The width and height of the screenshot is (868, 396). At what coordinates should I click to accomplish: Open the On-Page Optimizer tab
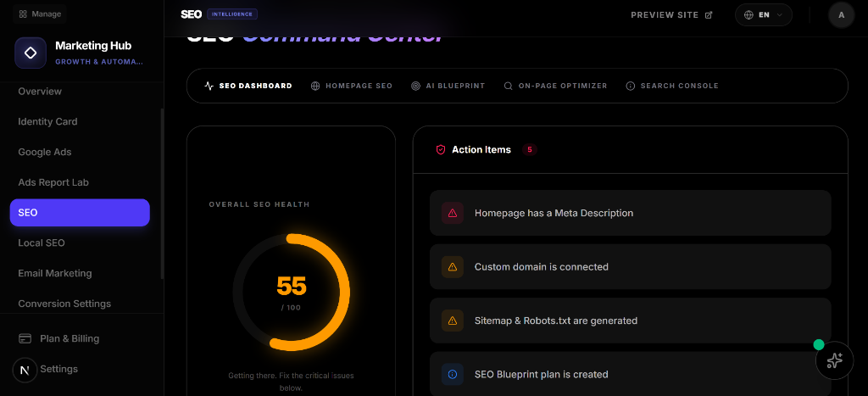556,86
